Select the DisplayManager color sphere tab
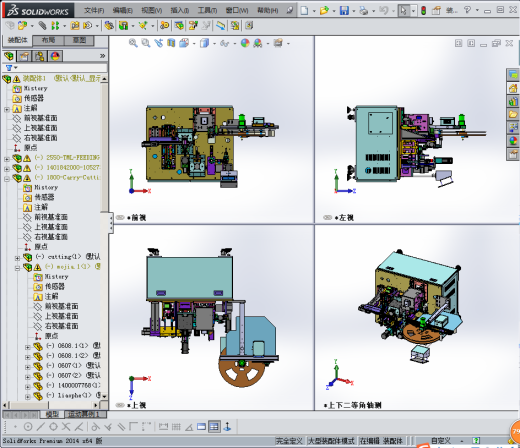Screen dimensions: 520x448 click(x=55, y=56)
